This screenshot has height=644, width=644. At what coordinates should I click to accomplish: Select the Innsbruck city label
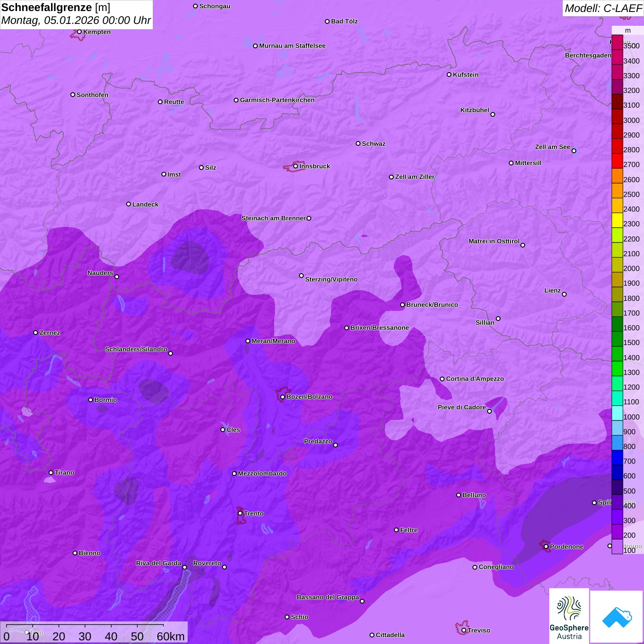pos(315,166)
